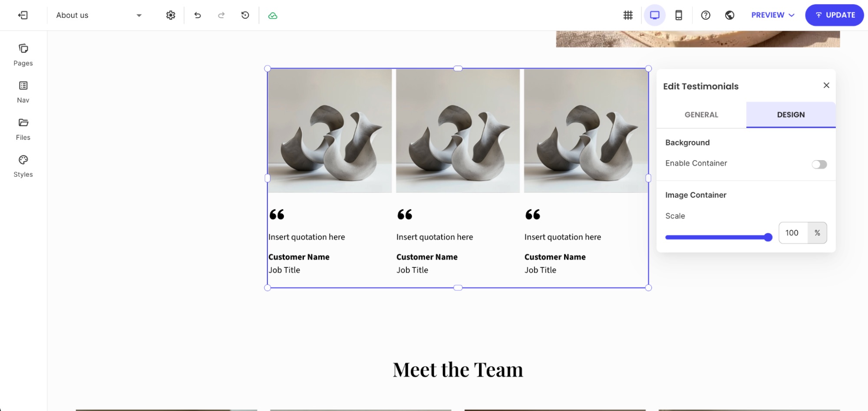Close the Edit Testimonials panel
This screenshot has width=868, height=411.
(x=826, y=85)
